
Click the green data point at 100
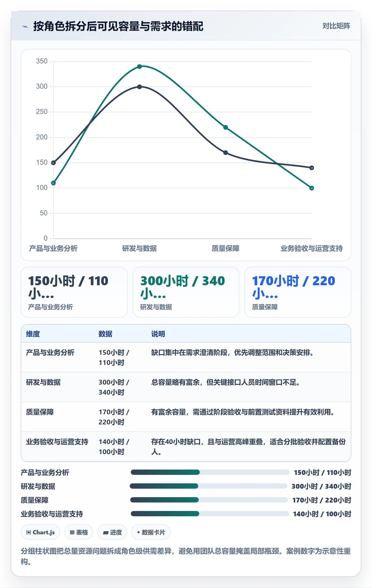[312, 188]
